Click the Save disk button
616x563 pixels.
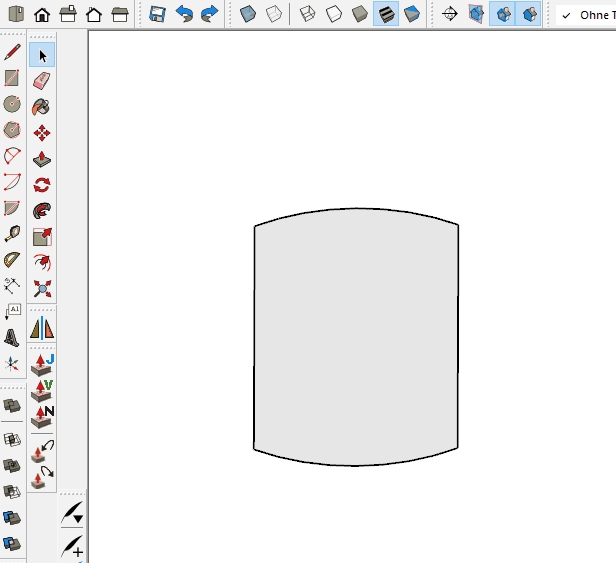click(158, 15)
